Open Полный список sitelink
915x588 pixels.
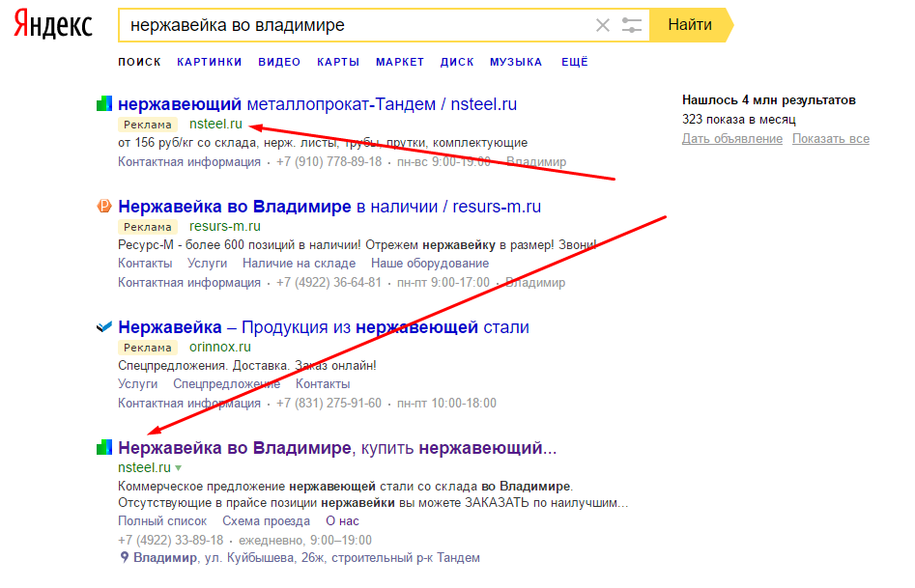(x=162, y=521)
